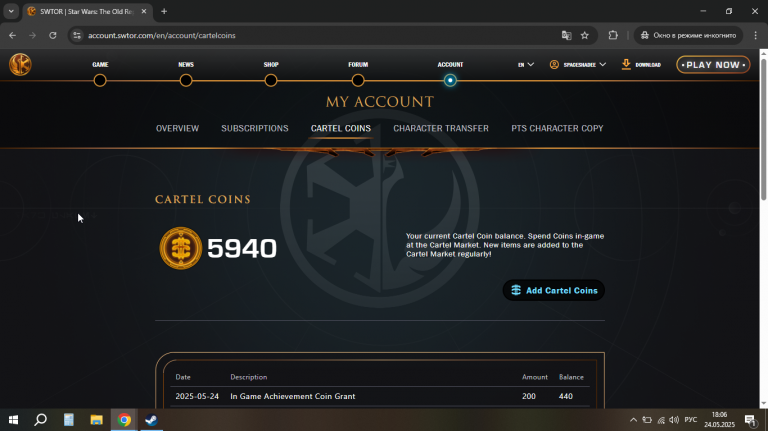Click the Amount column header
Image resolution: width=768 pixels, height=431 pixels.
[535, 377]
